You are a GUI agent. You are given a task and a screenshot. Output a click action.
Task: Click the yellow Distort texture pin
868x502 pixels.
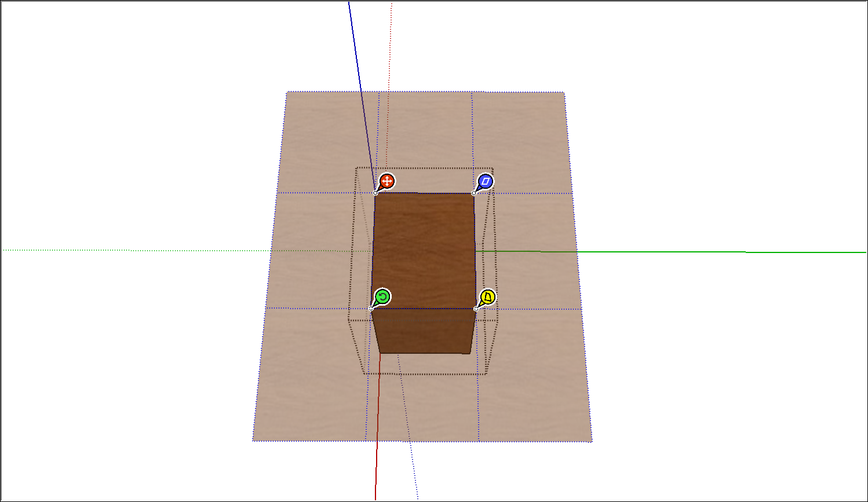point(488,298)
